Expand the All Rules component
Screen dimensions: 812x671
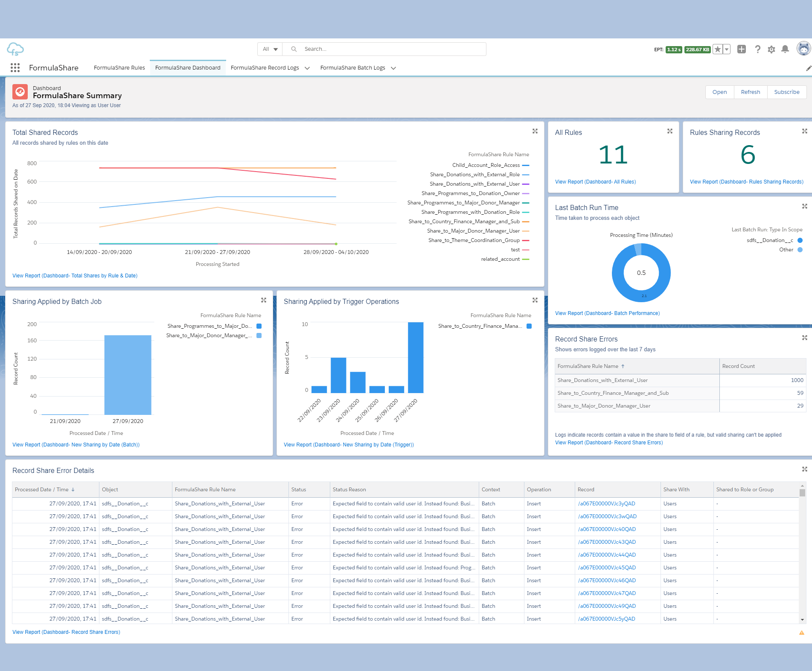[x=670, y=131]
